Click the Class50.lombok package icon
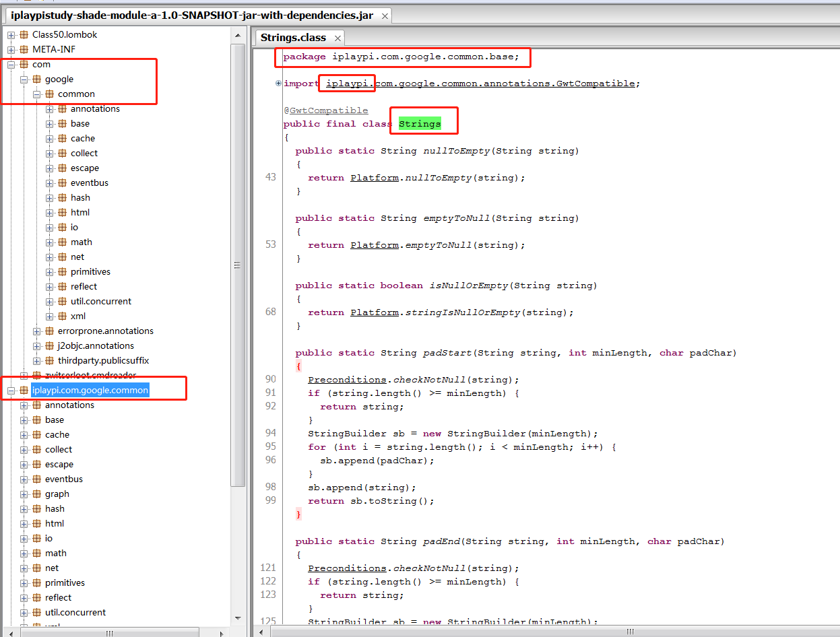The height and width of the screenshot is (637, 840). coord(24,34)
